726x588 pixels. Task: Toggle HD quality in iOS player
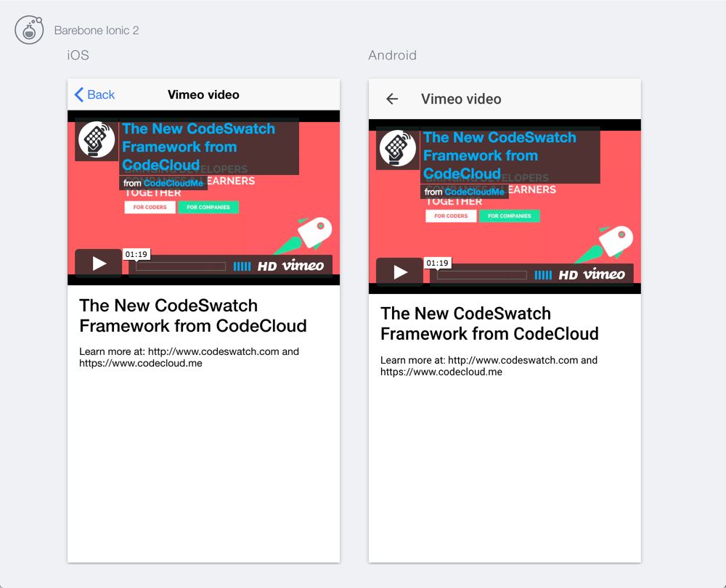(x=267, y=266)
